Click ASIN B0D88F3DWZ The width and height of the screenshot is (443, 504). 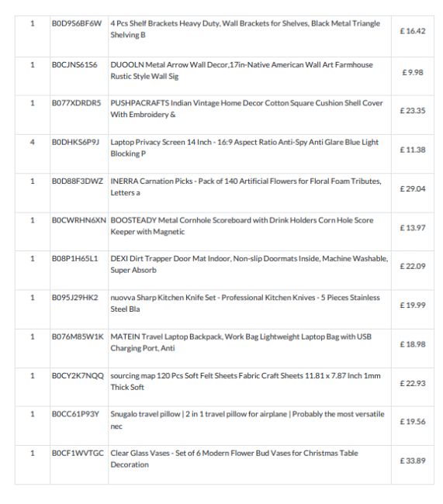pos(78,181)
